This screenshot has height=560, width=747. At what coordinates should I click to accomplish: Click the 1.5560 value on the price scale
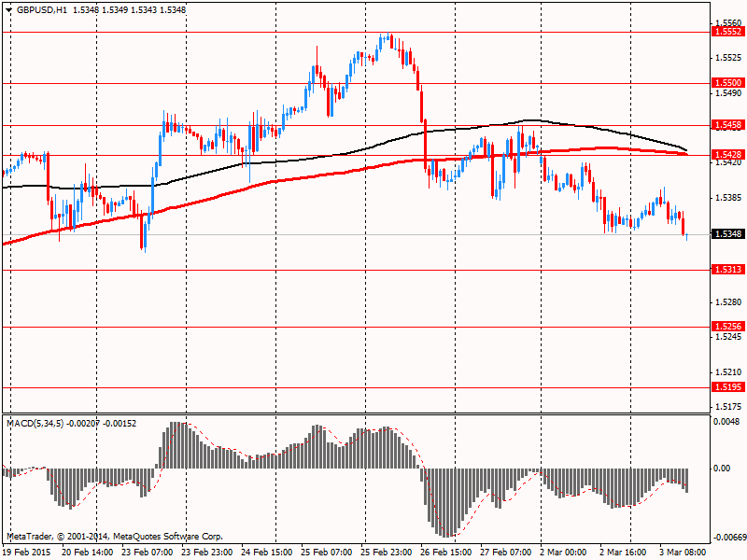(728, 22)
